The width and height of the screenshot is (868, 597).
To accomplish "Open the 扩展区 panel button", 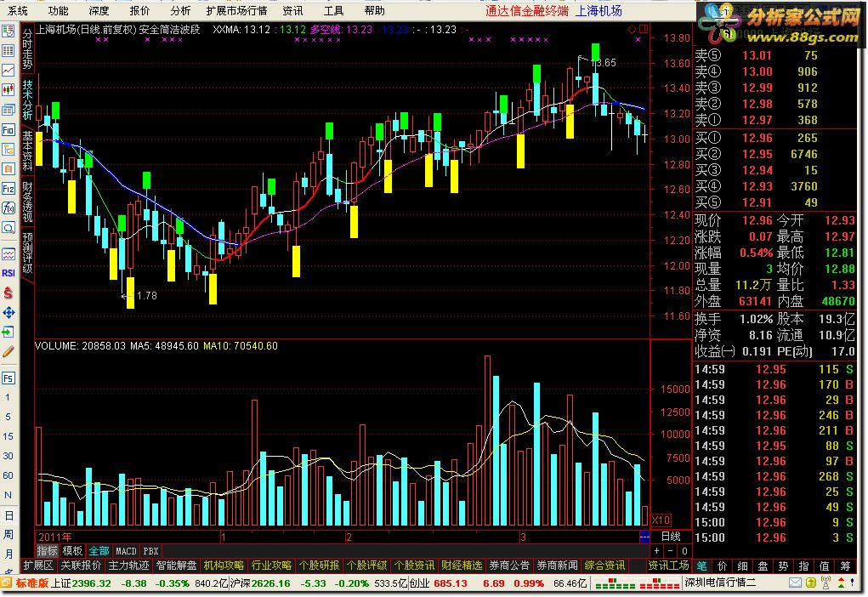I will click(39, 566).
